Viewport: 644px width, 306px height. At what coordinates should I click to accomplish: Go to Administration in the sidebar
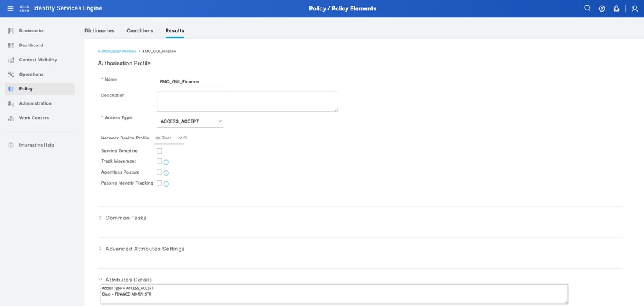point(35,103)
